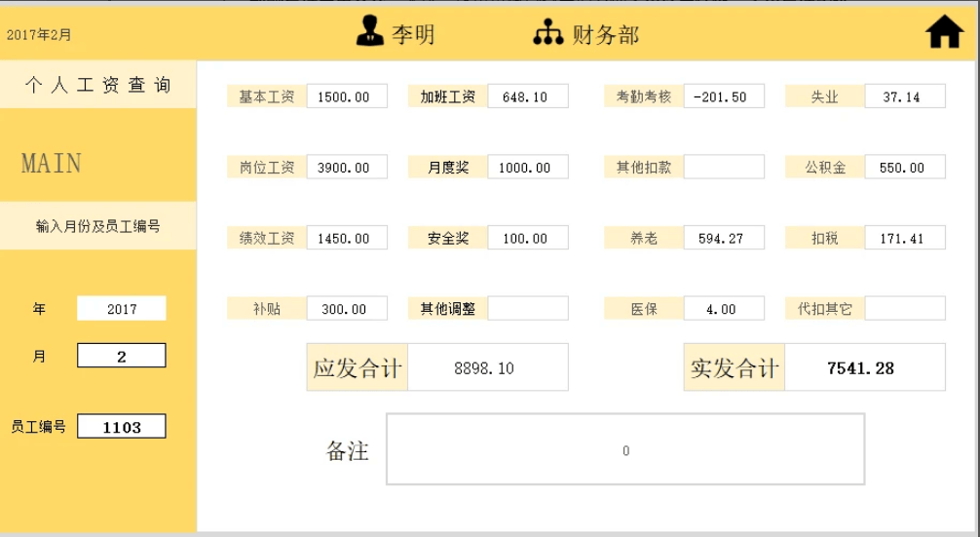Select the 扣税 value 171.41
Image resolution: width=980 pixels, height=537 pixels.
click(x=905, y=238)
